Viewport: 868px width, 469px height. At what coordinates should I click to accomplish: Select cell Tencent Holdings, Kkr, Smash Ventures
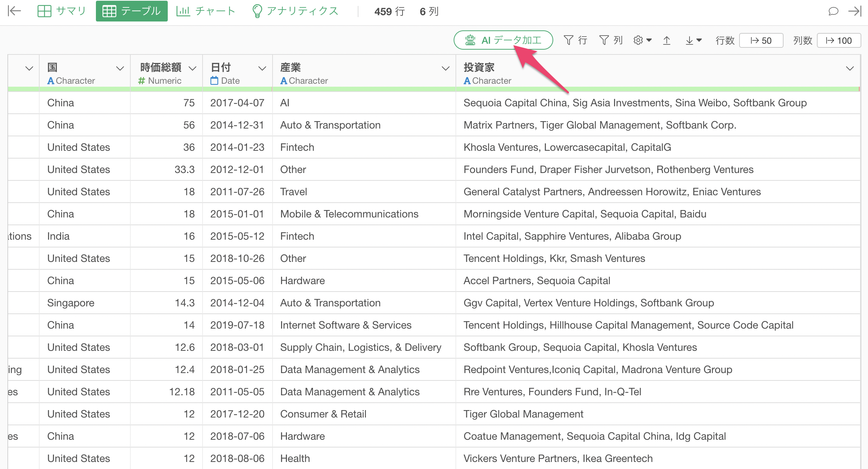pyautogui.click(x=658, y=258)
